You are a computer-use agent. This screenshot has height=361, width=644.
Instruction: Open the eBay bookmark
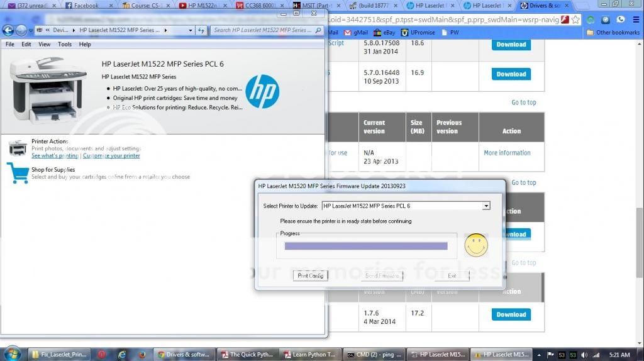pyautogui.click(x=384, y=33)
